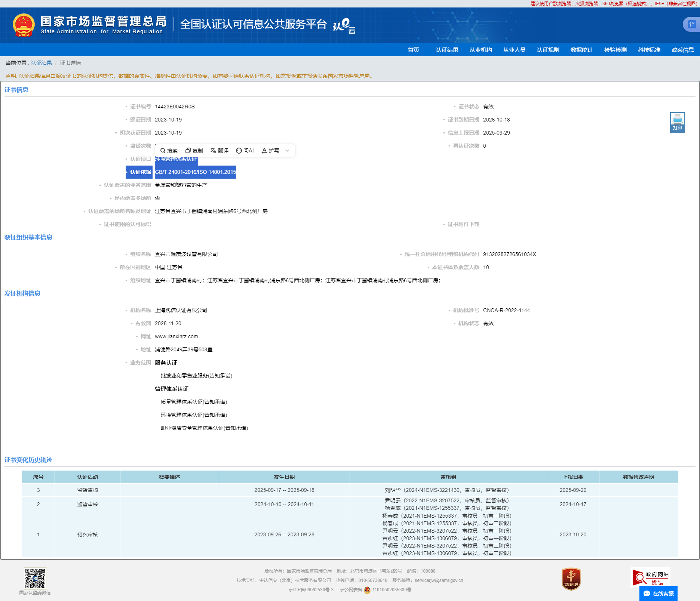Open the 在线客服 online chat button
Image resolution: width=700 pixels, height=601 pixels.
click(658, 594)
